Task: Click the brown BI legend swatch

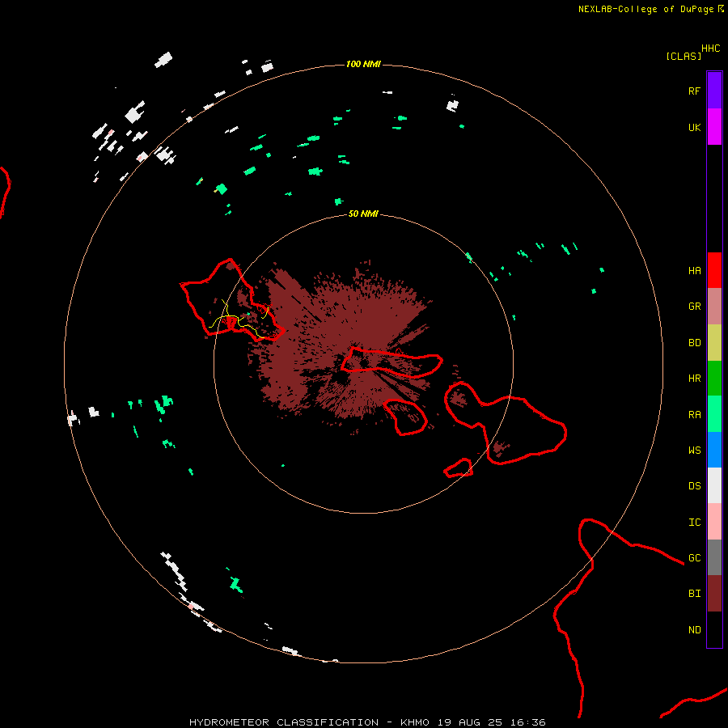Action: tap(714, 594)
